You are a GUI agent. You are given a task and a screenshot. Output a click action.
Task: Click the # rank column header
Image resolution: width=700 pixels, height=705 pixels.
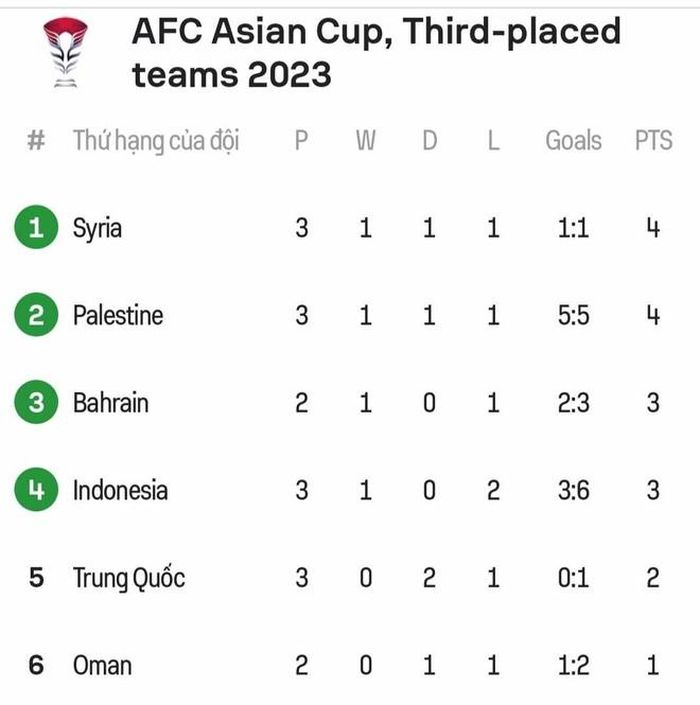[x=36, y=140]
